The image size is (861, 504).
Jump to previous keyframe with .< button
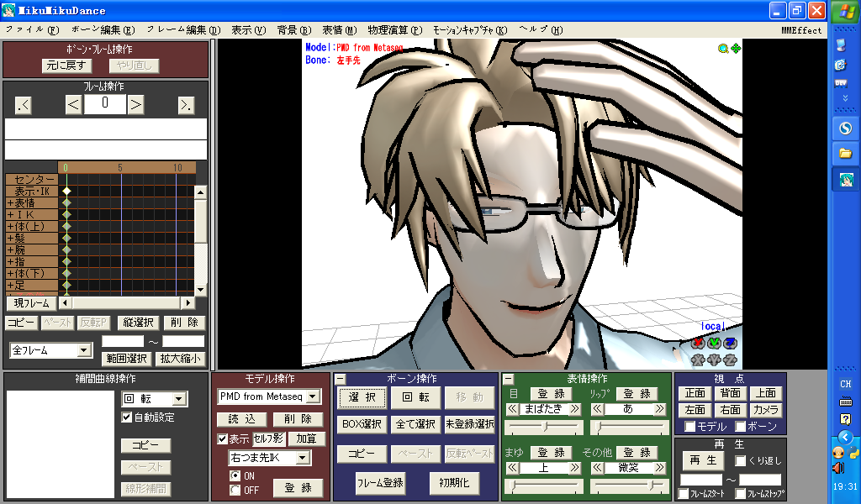click(x=23, y=105)
